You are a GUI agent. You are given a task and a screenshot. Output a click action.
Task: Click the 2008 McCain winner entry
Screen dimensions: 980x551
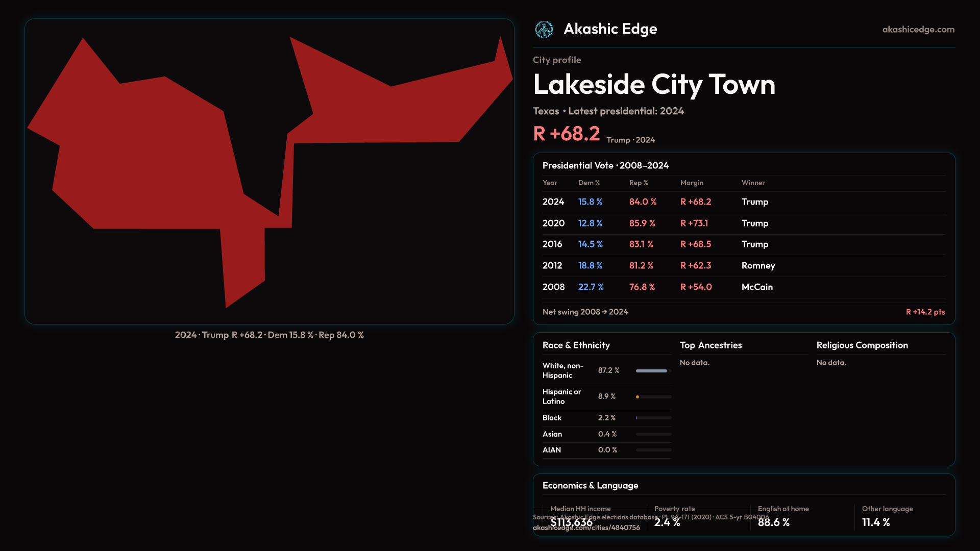[x=756, y=287]
